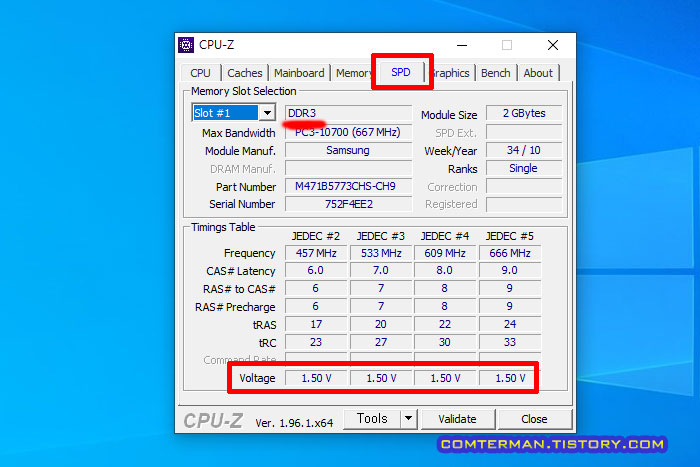Open the CPU tab

pyautogui.click(x=200, y=73)
